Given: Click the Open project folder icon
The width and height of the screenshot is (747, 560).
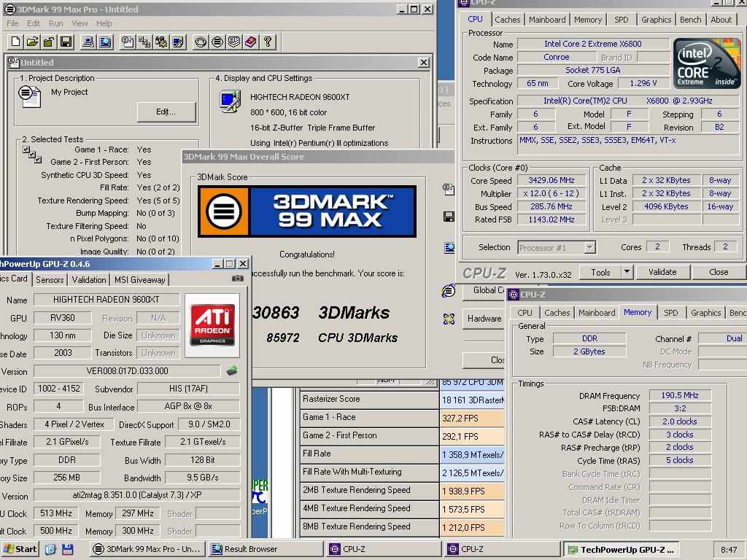Looking at the screenshot, I should click(32, 42).
